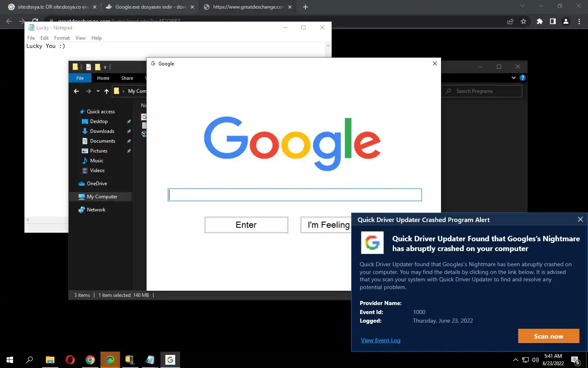Open Desktop in Explorer sidebar
588x368 pixels.
(x=99, y=121)
